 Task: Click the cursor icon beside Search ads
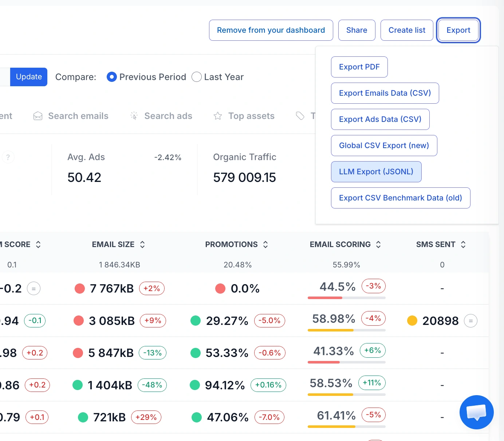coord(134,116)
